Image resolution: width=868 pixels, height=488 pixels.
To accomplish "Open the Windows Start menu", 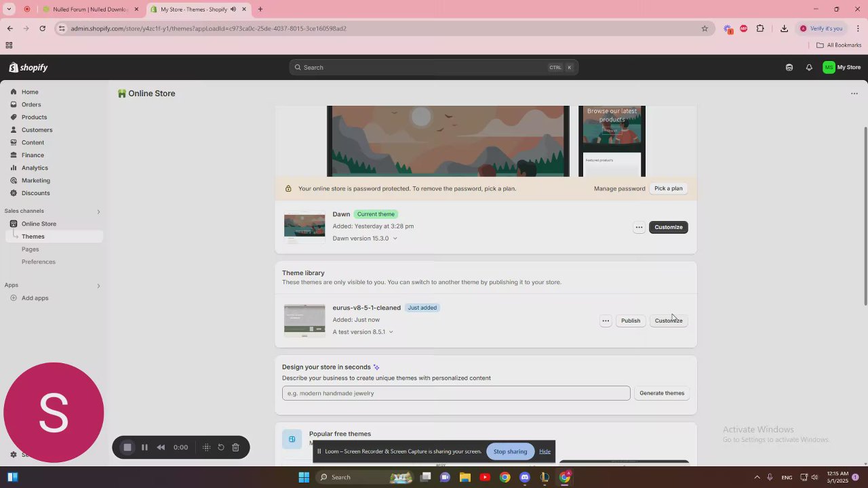I will [x=304, y=477].
